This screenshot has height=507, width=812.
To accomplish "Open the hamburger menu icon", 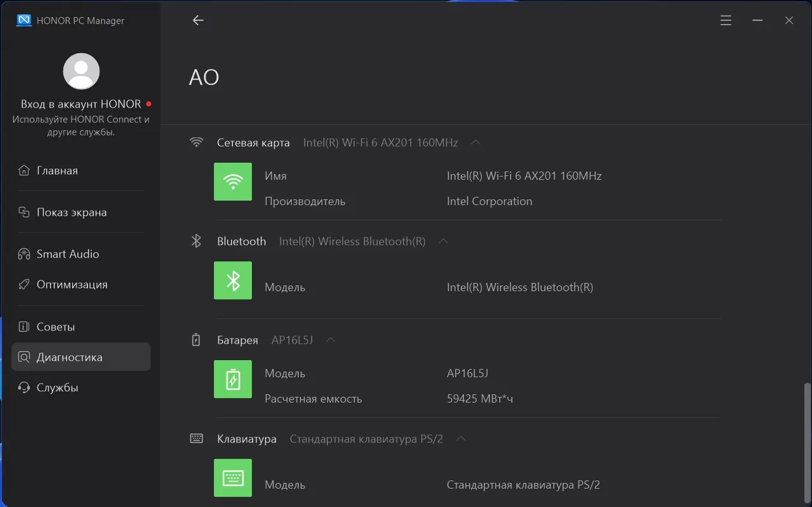I will 726,20.
